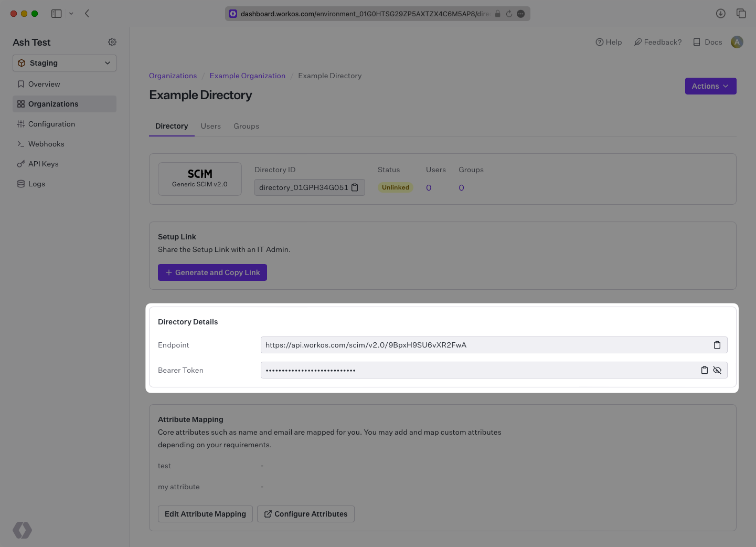Viewport: 756px width, 547px height.
Task: Copy the Directory ID to clipboard
Action: 355,187
